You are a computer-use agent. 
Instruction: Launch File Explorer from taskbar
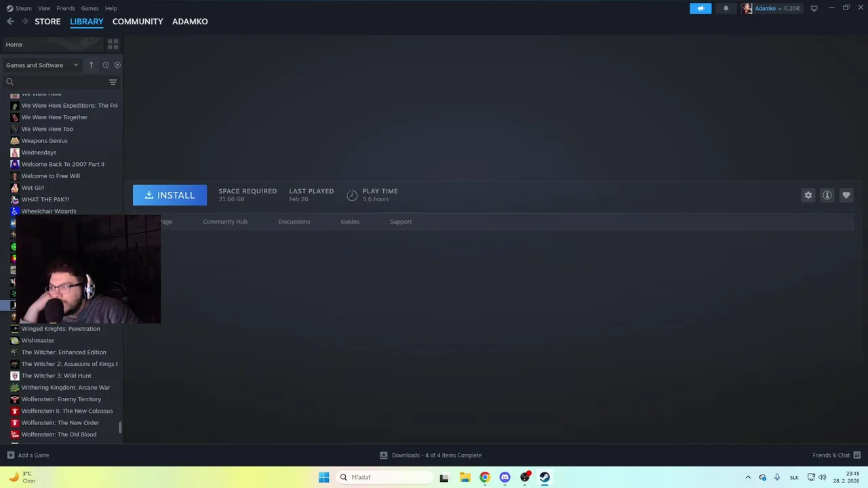[465, 477]
